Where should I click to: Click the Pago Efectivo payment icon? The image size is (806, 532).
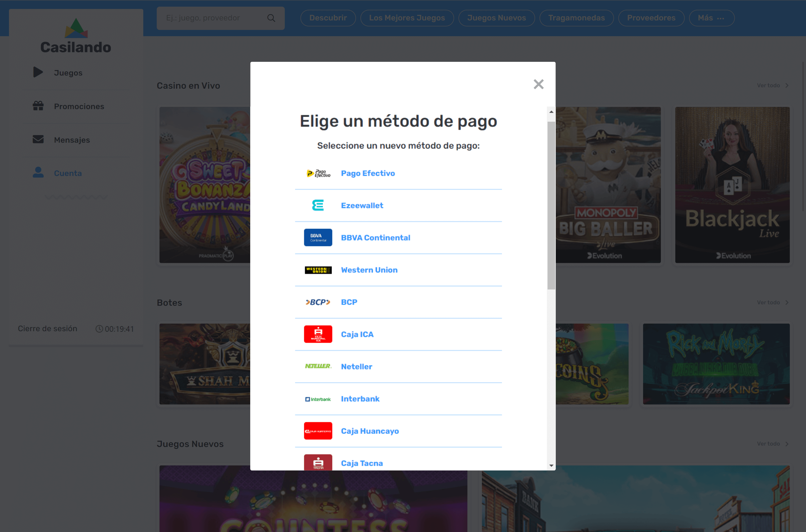coord(318,173)
